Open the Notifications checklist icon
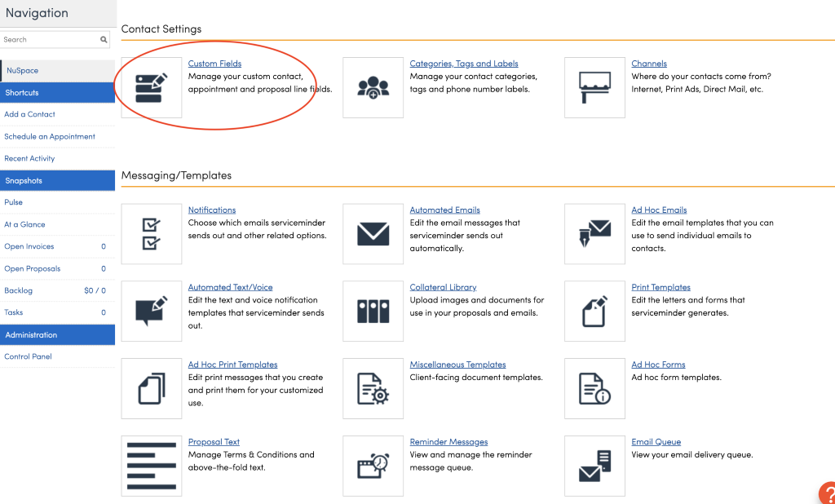835x504 pixels. 151,234
